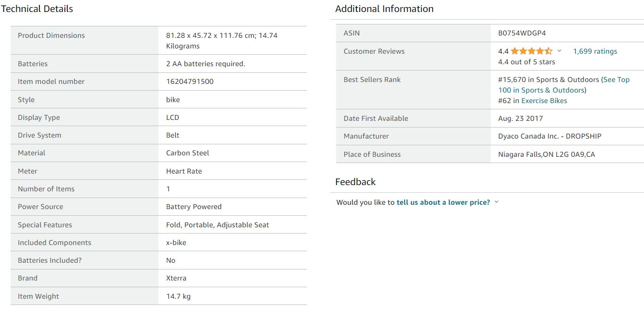This screenshot has height=316, width=644.
Task: Click the Item Weight value 14.7 kg
Action: 179,296
